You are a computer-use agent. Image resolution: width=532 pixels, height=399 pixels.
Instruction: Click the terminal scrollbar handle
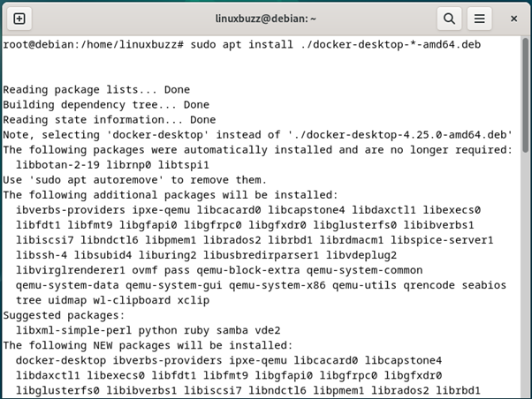(525, 95)
